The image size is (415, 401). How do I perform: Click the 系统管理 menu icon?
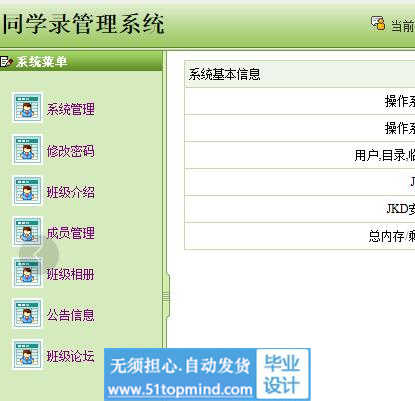[x=27, y=108]
